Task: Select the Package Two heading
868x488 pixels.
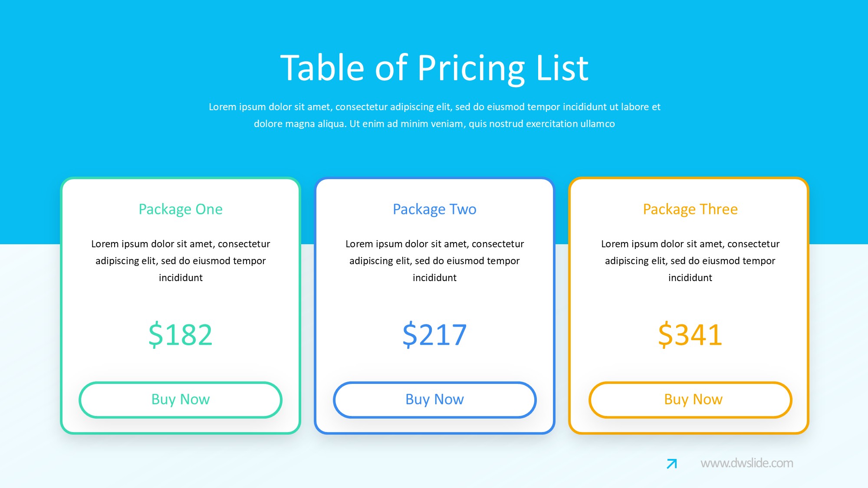Action: pyautogui.click(x=434, y=209)
